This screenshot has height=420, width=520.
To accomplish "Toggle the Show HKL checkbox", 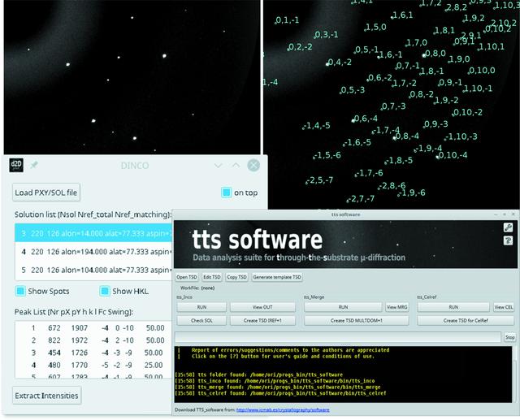I will (105, 291).
